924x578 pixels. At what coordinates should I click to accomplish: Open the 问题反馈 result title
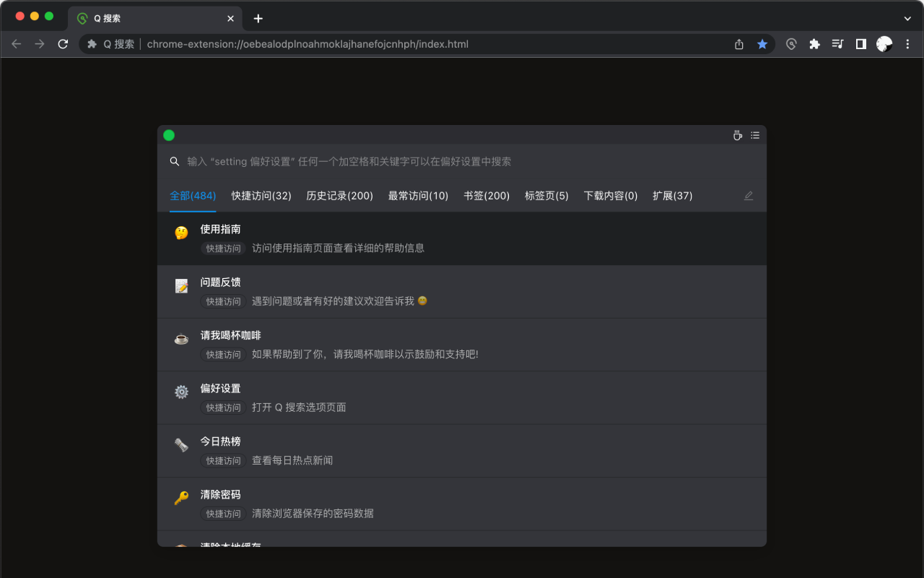click(x=221, y=282)
